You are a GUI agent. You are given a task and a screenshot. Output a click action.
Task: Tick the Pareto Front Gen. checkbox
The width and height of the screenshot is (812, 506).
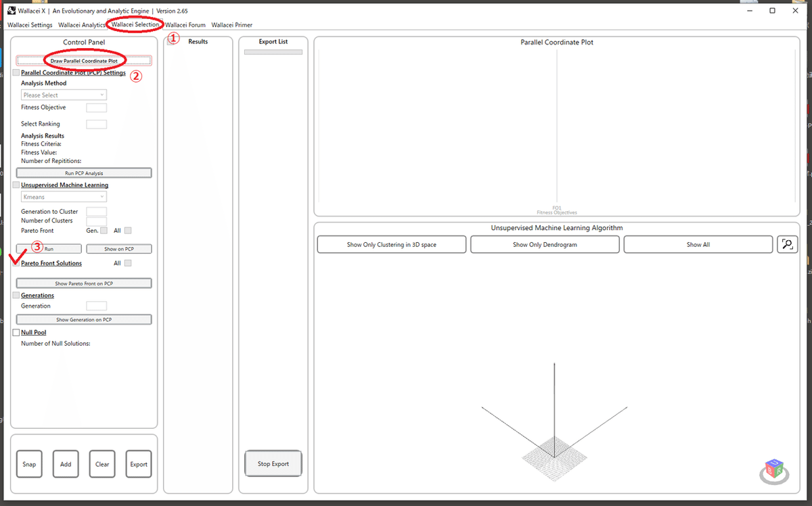click(x=104, y=230)
